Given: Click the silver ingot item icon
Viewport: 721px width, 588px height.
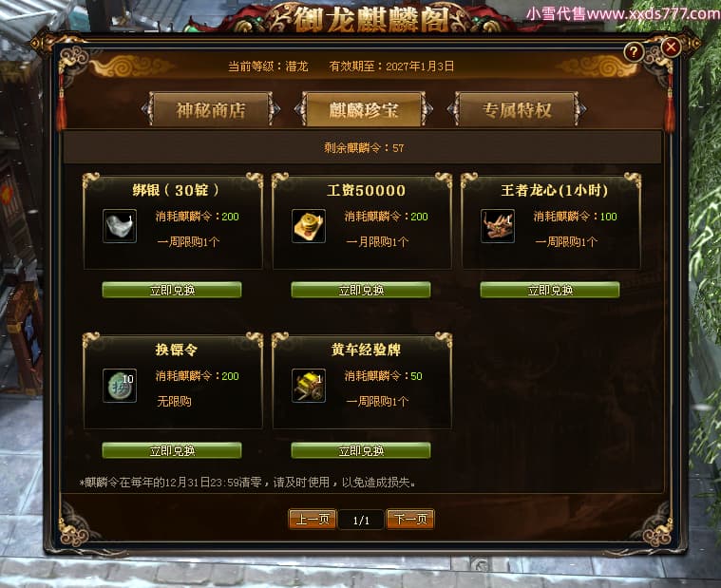Looking at the screenshot, I should (120, 226).
